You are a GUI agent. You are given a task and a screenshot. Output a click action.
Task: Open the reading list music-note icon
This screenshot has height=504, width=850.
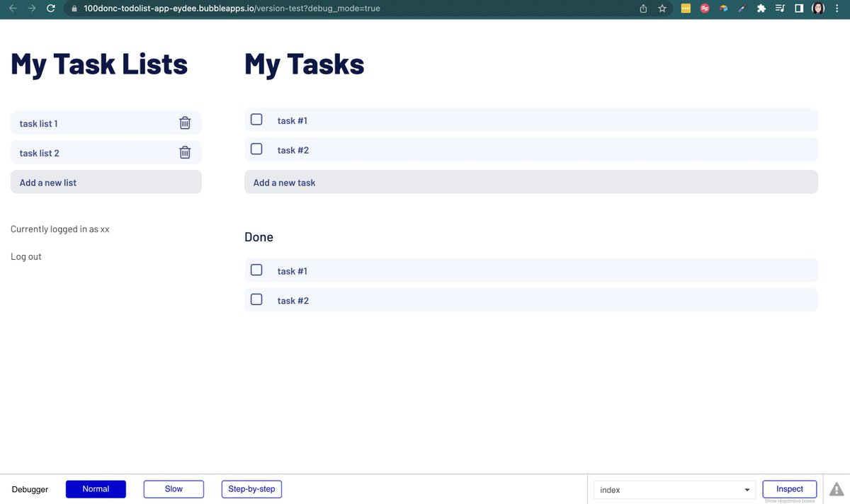(781, 8)
